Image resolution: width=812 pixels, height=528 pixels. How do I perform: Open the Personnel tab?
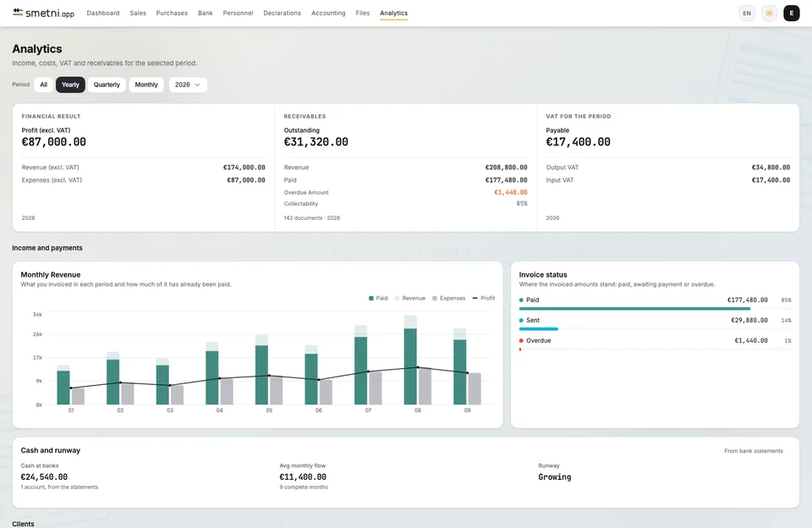[x=238, y=13]
